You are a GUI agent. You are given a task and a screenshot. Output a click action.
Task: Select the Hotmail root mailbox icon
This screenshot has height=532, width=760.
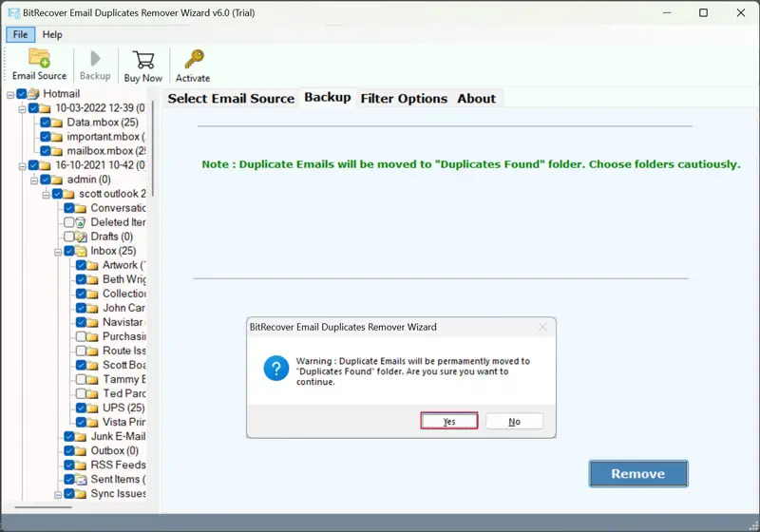(x=33, y=93)
